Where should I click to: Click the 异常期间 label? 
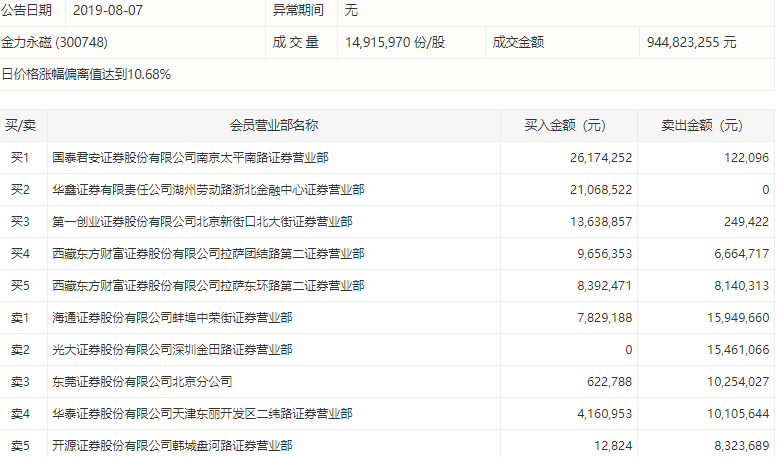click(298, 10)
